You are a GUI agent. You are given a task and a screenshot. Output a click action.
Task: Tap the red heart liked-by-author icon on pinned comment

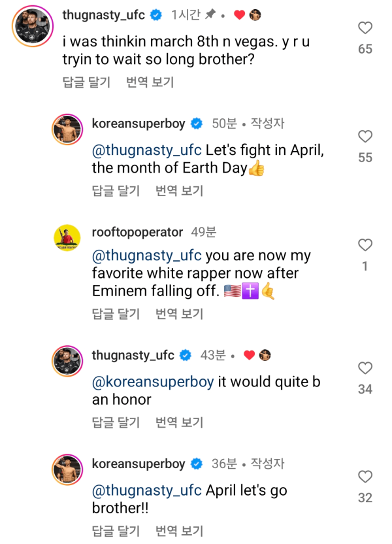point(239,15)
